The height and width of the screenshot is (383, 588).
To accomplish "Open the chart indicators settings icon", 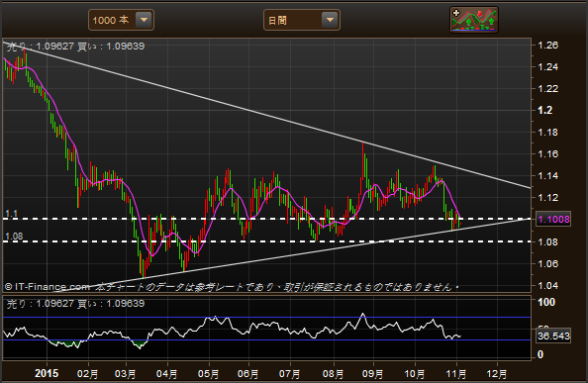I will click(x=474, y=20).
